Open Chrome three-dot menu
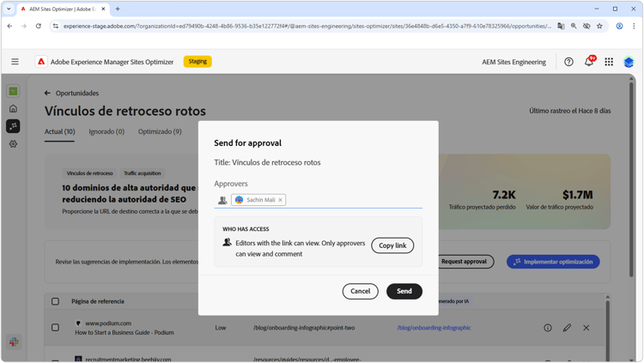This screenshot has width=644, height=363. pyautogui.click(x=634, y=26)
